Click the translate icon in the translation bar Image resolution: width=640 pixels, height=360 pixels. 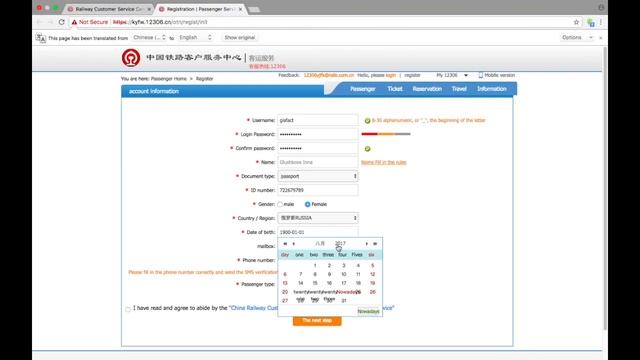pos(40,38)
